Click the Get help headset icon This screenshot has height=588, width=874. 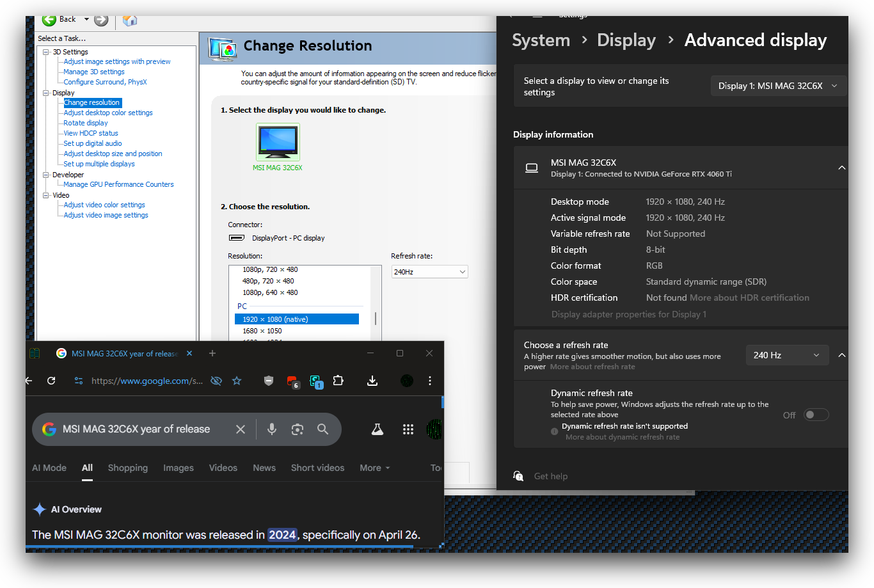(518, 475)
